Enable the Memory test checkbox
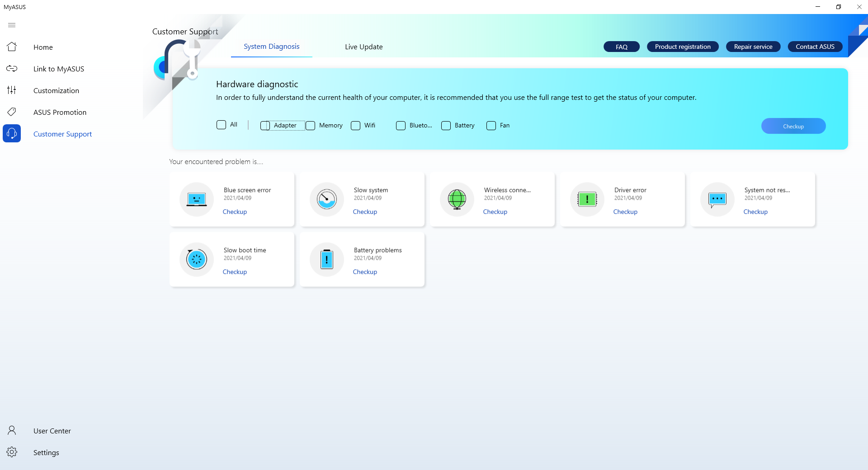Screen dimensions: 868x470 [x=310, y=126]
